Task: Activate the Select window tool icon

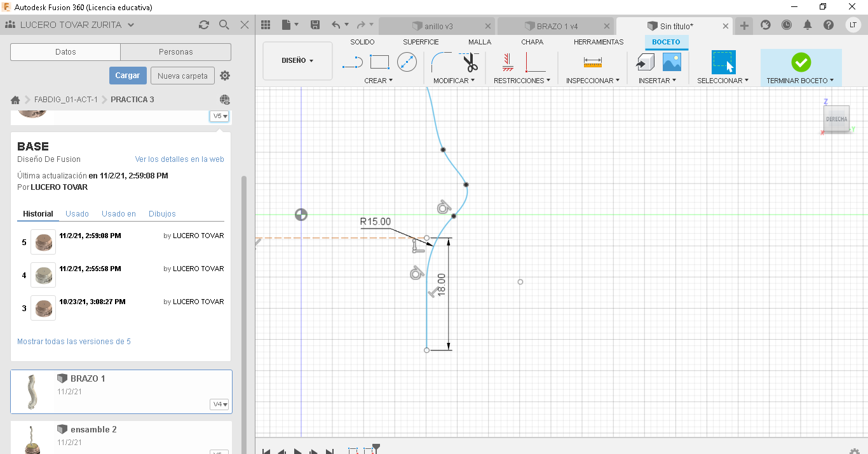Action: point(723,62)
